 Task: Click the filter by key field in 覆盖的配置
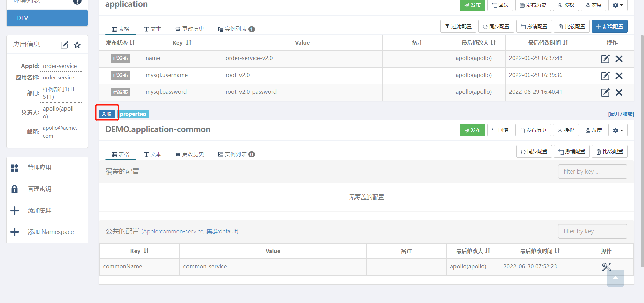[592, 172]
